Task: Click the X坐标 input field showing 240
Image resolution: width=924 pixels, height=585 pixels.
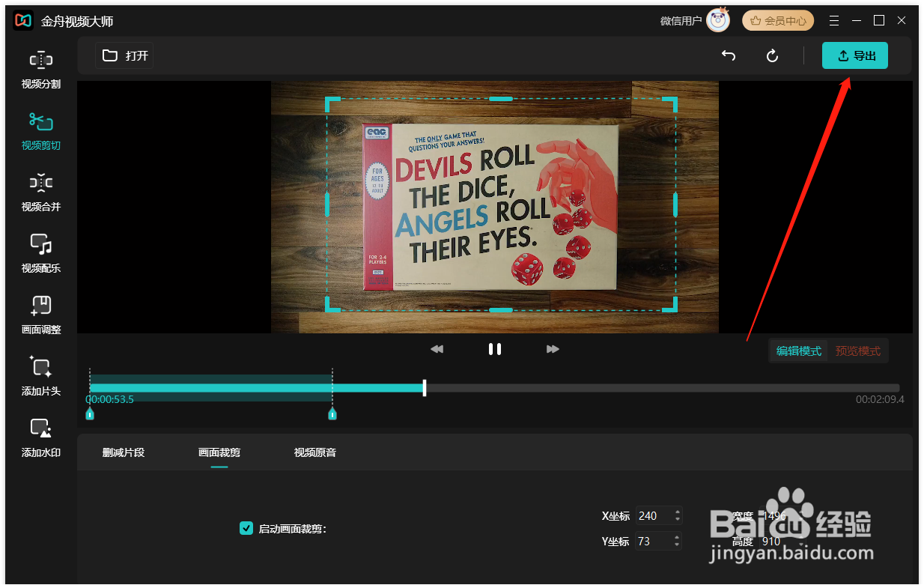Action: pos(654,515)
